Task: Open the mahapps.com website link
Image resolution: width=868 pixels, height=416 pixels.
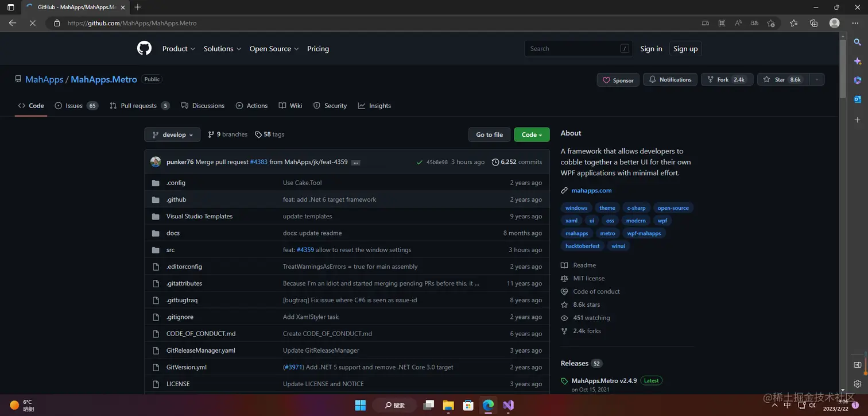Action: (x=591, y=190)
